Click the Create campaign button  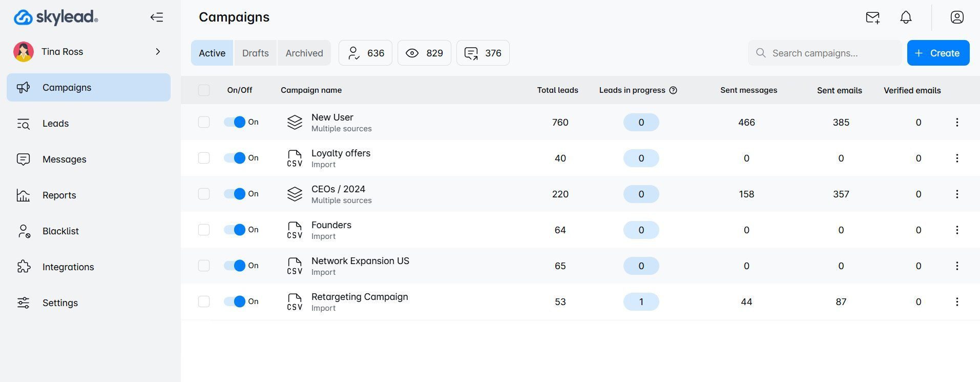coord(938,53)
